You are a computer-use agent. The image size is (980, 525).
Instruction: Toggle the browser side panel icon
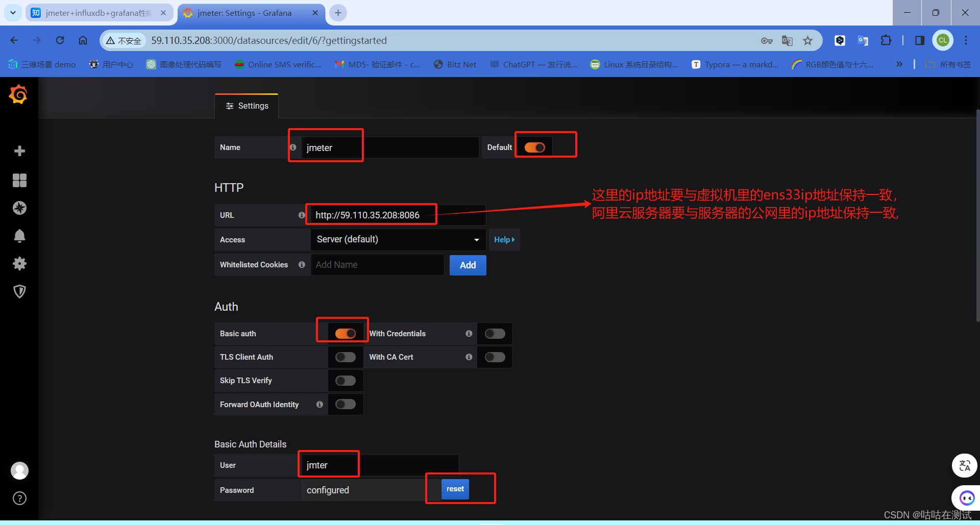pos(919,40)
